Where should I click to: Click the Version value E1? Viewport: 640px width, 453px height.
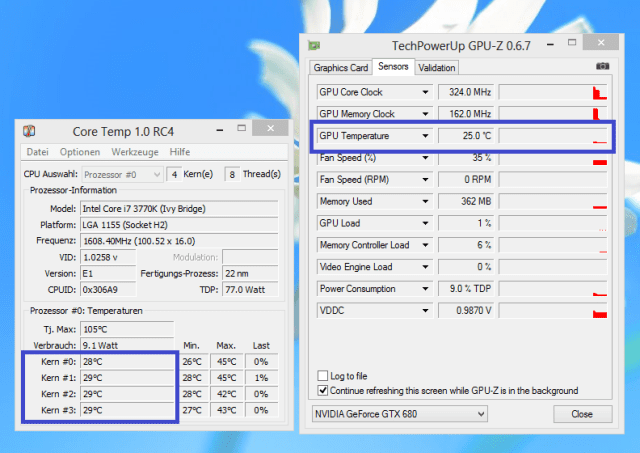pyautogui.click(x=108, y=273)
